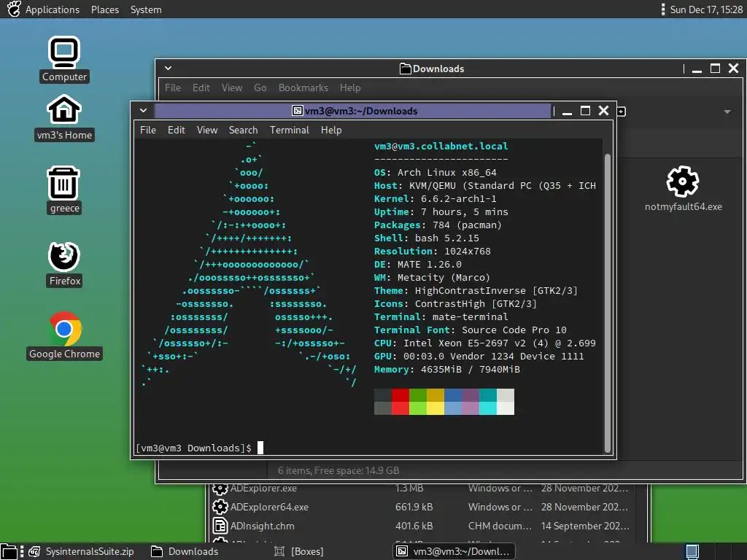Click the yellow color block in terminal
Screen dimensions: 747x560
click(435, 402)
